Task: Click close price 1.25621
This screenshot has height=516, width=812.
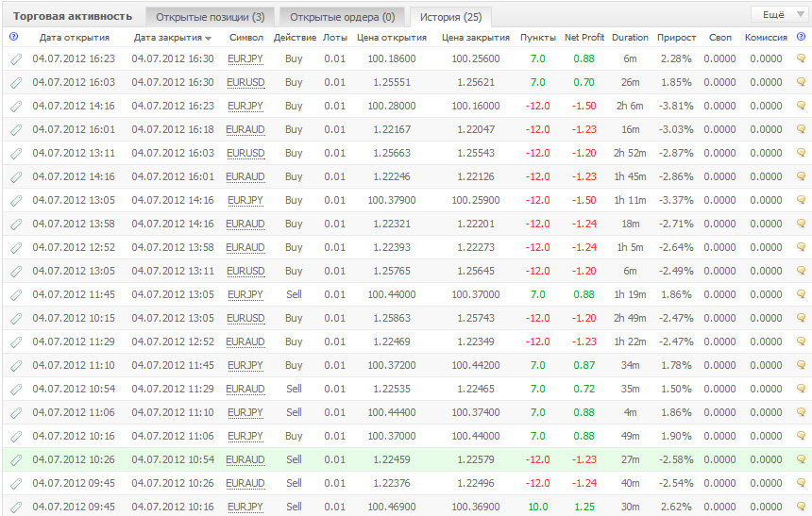Action: [476, 82]
